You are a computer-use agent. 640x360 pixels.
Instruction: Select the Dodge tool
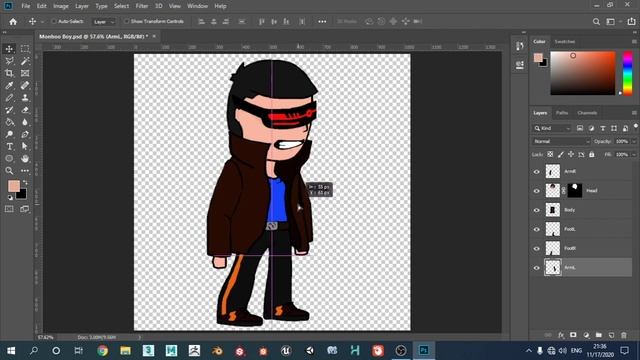point(9,134)
